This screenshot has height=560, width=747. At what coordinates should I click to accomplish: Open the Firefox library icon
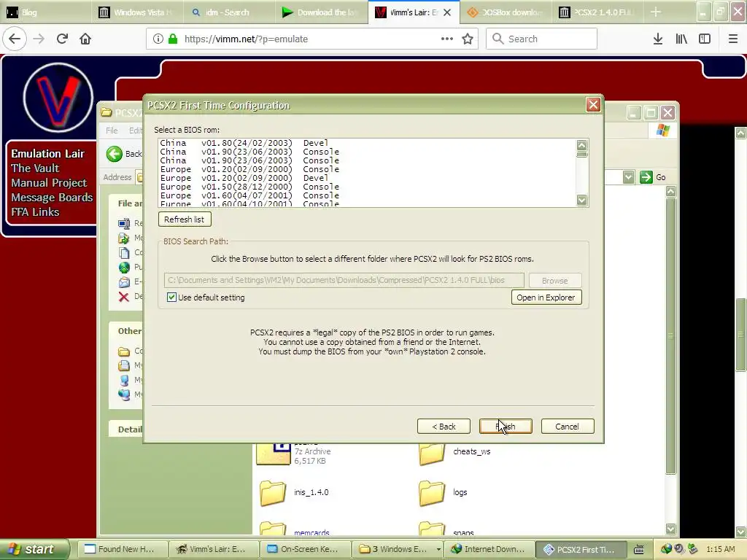[x=681, y=39]
